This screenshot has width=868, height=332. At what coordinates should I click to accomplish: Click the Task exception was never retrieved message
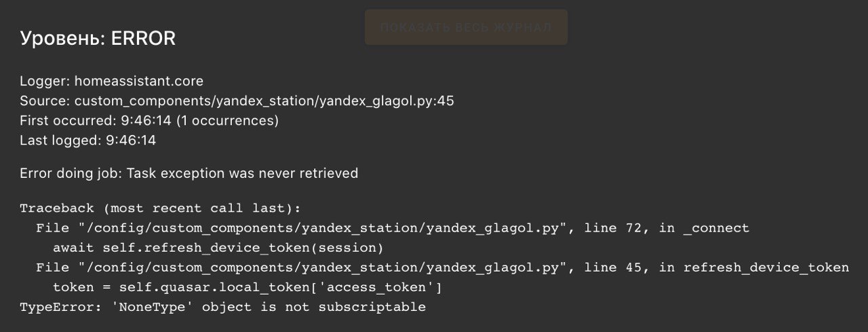(242, 173)
